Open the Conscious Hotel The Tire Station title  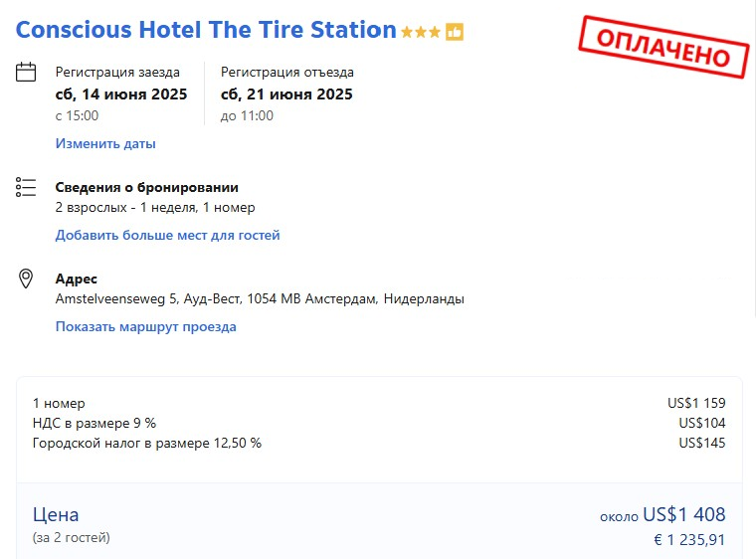pyautogui.click(x=206, y=30)
